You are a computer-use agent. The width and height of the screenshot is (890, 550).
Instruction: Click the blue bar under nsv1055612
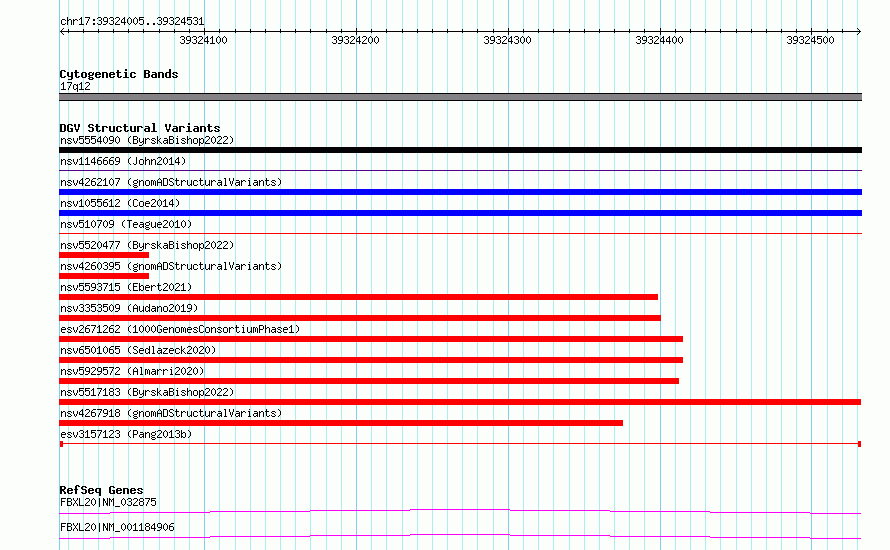(460, 213)
